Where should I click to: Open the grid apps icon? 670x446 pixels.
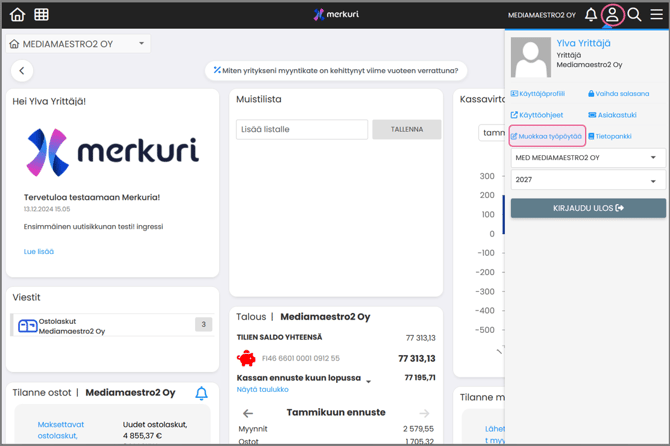[41, 15]
